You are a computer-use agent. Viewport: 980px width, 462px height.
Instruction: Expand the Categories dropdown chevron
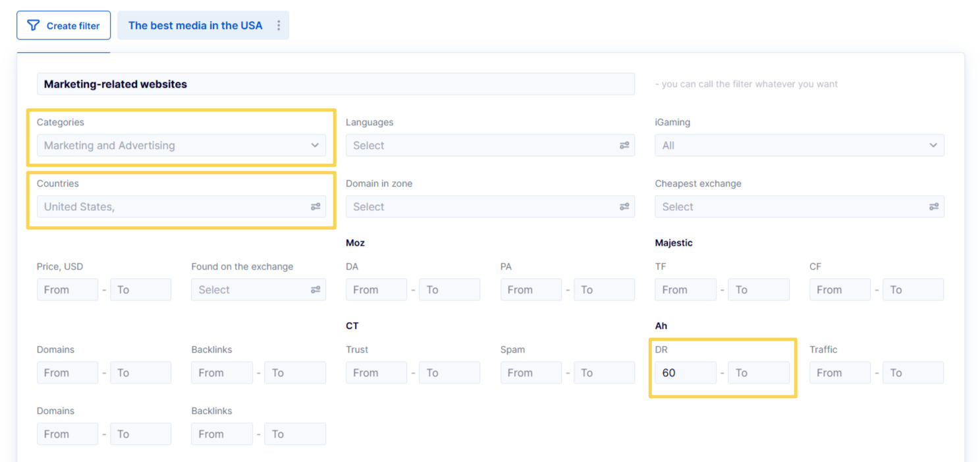coord(315,146)
